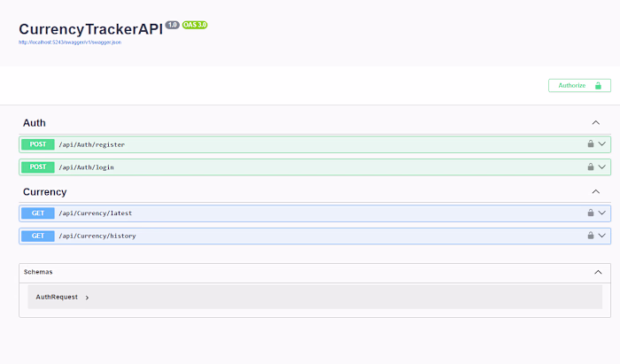Expand the AuthRequest schema arrow
The image size is (620, 364).
[87, 298]
